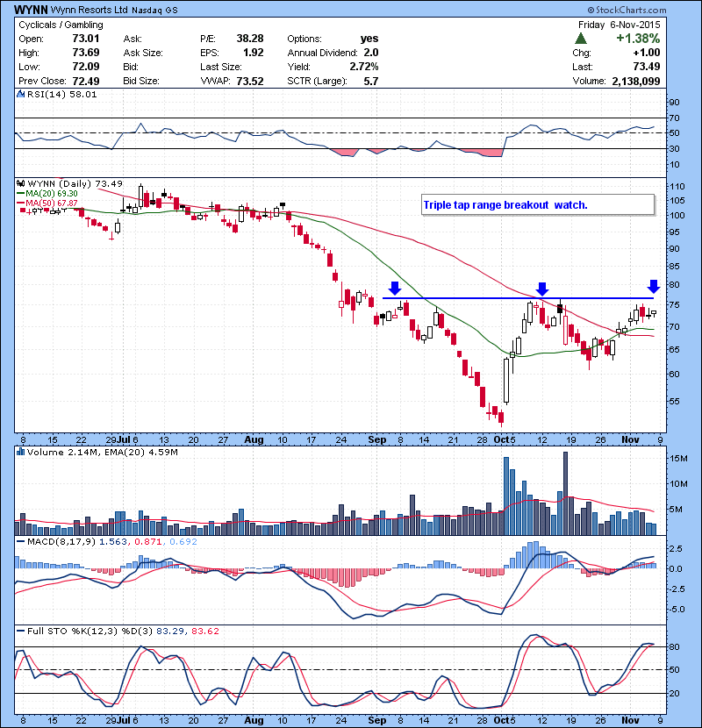Image resolution: width=702 pixels, height=728 pixels.
Task: Click the MACD signal value 0.871
Action: point(147,541)
